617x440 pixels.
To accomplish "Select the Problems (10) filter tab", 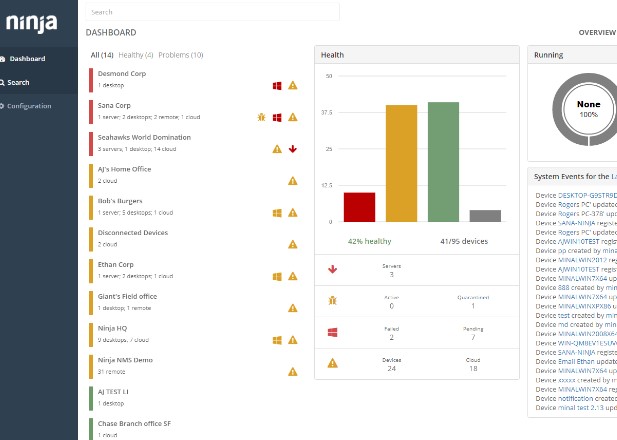I will pyautogui.click(x=181, y=55).
